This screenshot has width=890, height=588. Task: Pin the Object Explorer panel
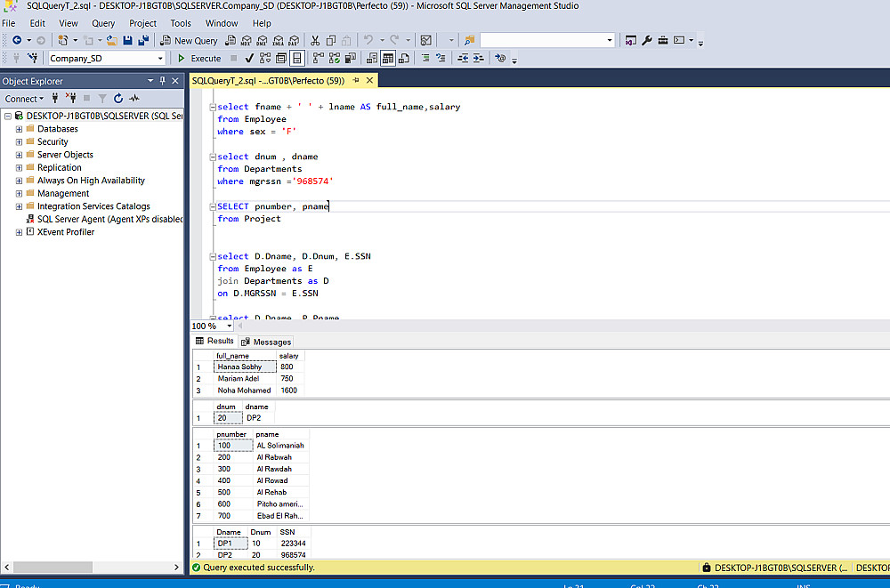click(163, 81)
